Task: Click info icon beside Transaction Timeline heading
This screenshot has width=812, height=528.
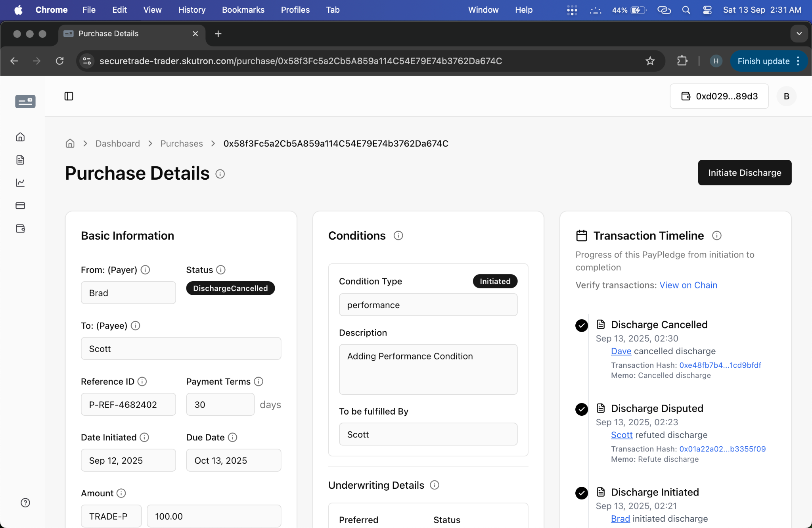Action: tap(717, 236)
